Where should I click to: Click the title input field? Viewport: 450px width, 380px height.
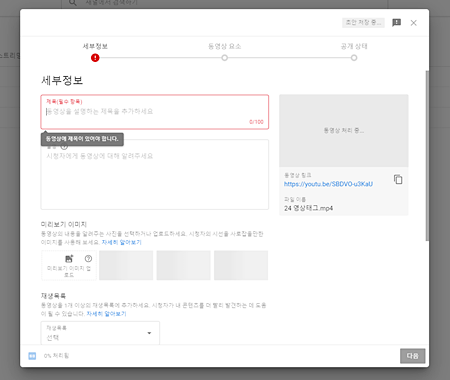click(x=155, y=112)
